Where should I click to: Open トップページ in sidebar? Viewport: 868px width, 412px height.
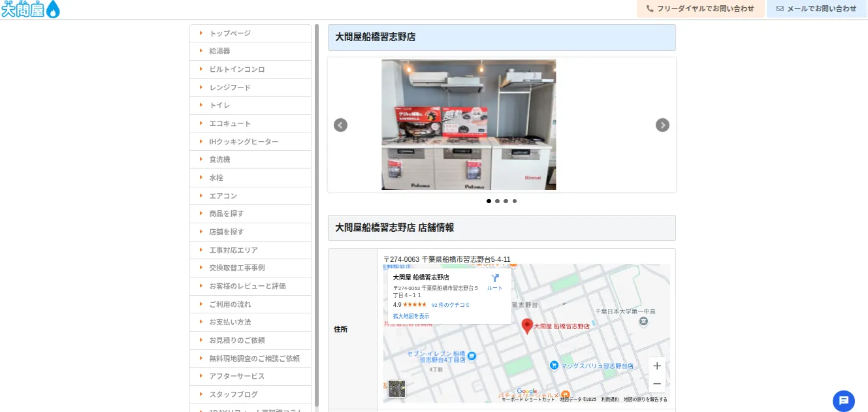click(250, 33)
